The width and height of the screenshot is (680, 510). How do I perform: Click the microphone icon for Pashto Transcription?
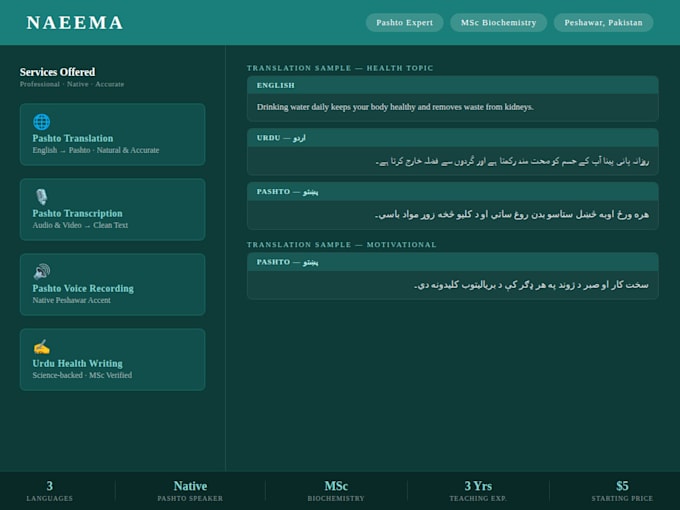(42, 197)
